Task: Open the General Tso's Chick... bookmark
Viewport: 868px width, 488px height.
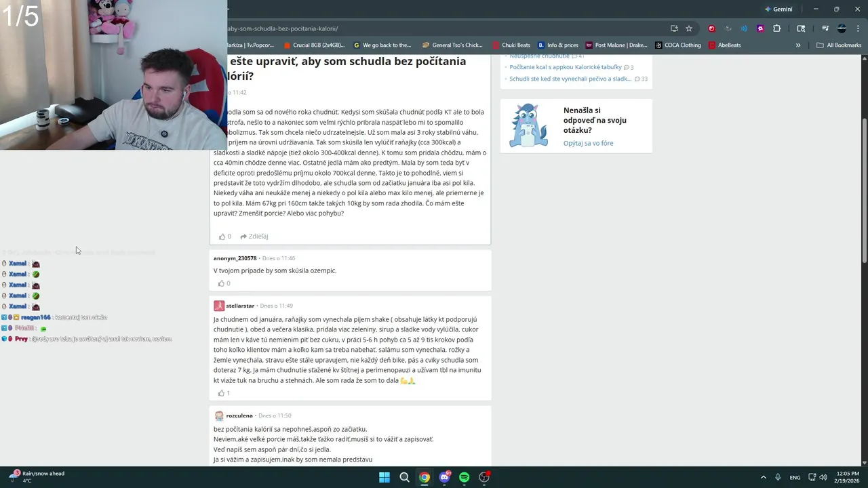Action: pos(452,45)
